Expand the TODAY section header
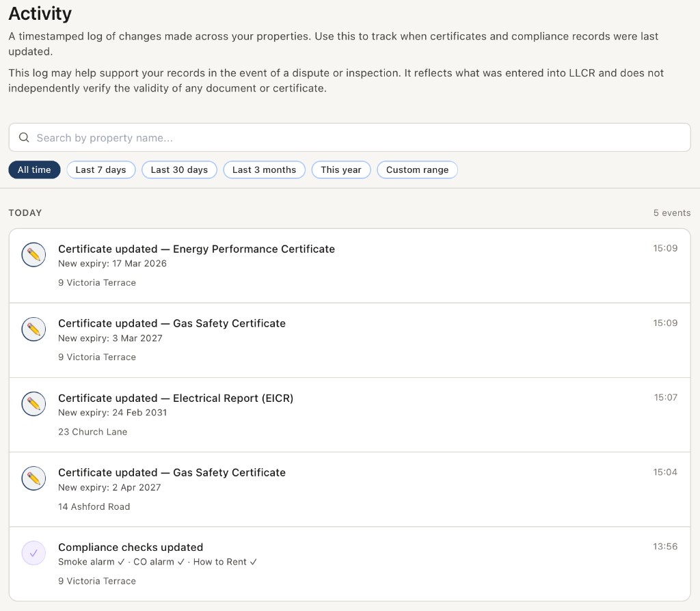Screen dimensions: 700x611 [x=25, y=213]
